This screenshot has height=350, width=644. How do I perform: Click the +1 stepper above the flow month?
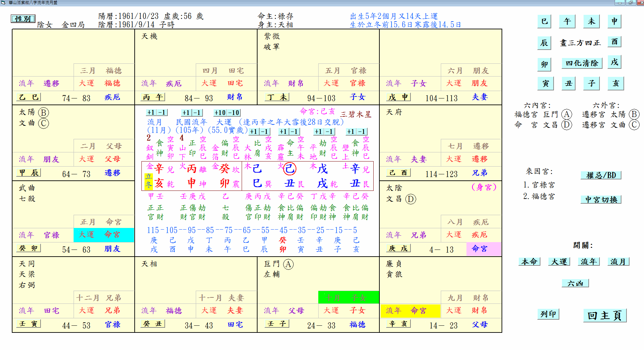coord(151,113)
